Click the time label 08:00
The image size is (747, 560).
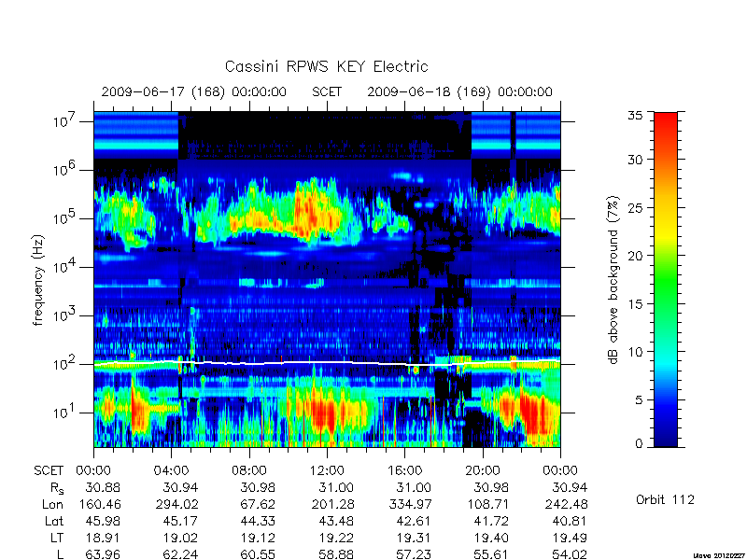(x=248, y=470)
